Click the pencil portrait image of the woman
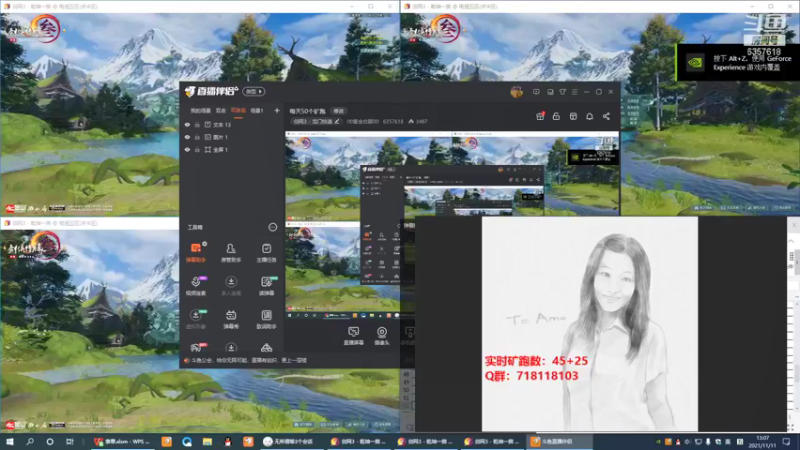 pos(589,323)
